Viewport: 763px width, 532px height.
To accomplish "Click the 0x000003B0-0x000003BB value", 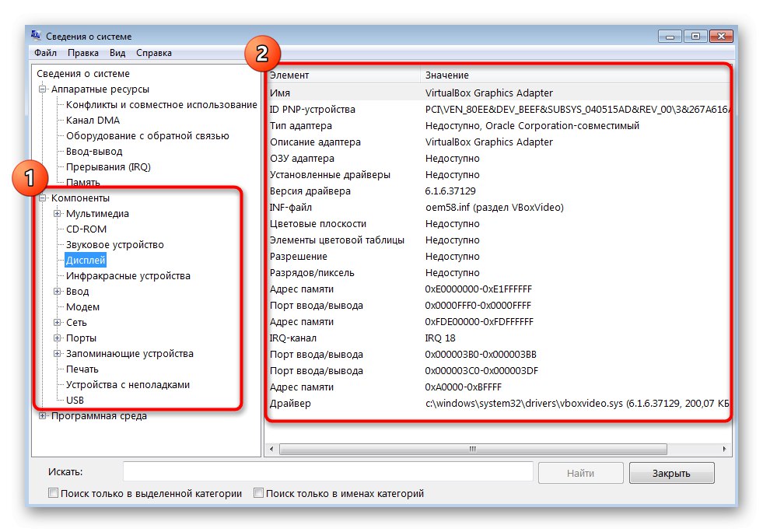I will coord(481,355).
